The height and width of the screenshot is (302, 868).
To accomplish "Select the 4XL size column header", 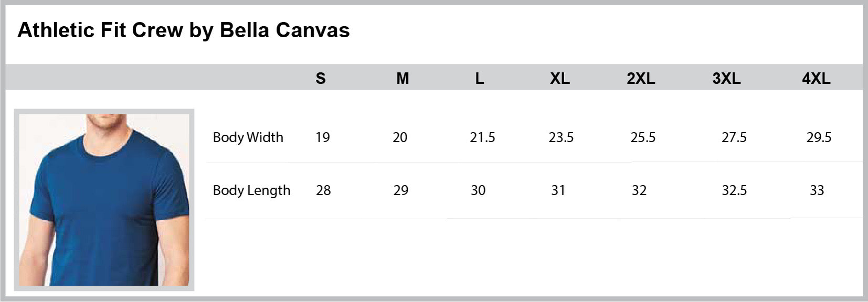I will click(816, 79).
